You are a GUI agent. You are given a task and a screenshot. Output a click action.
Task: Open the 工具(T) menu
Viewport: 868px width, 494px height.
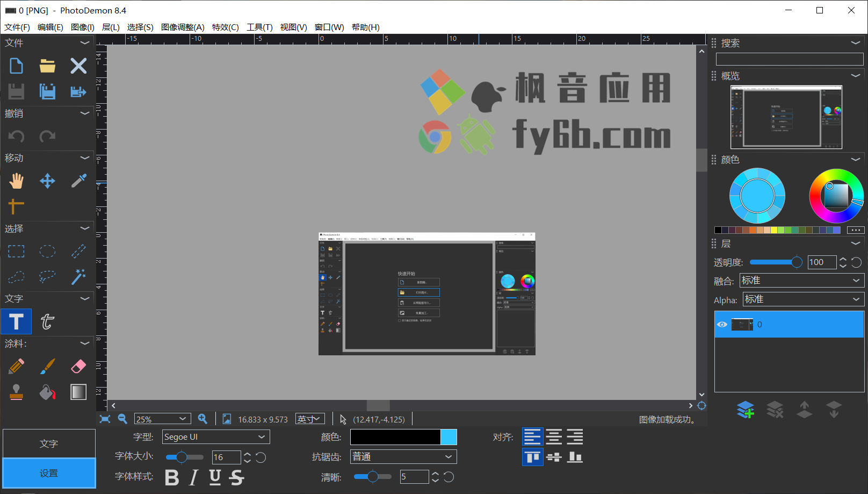coord(259,27)
